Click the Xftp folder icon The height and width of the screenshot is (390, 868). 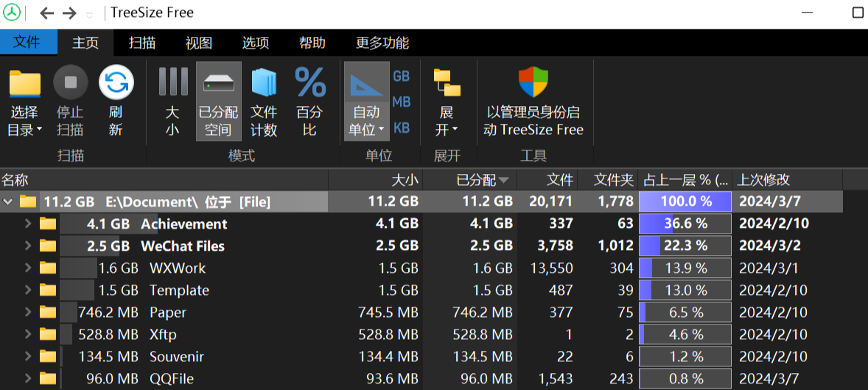(x=48, y=335)
